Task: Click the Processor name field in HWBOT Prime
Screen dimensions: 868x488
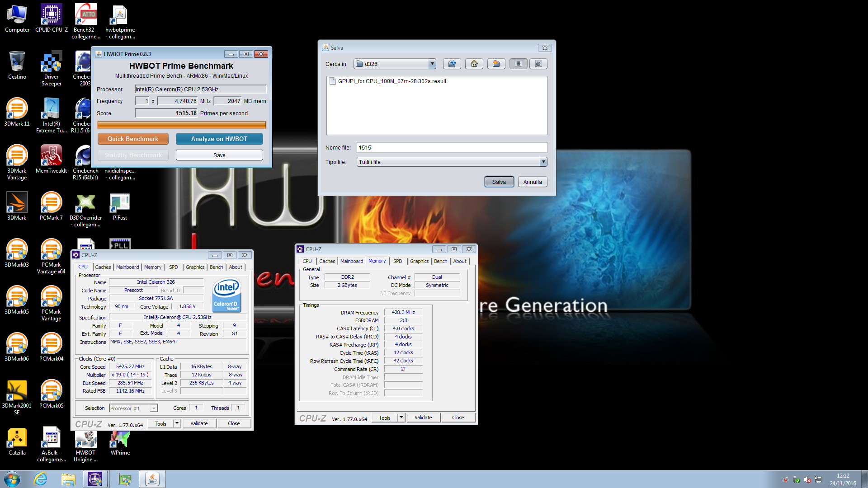Action: pyautogui.click(x=201, y=89)
